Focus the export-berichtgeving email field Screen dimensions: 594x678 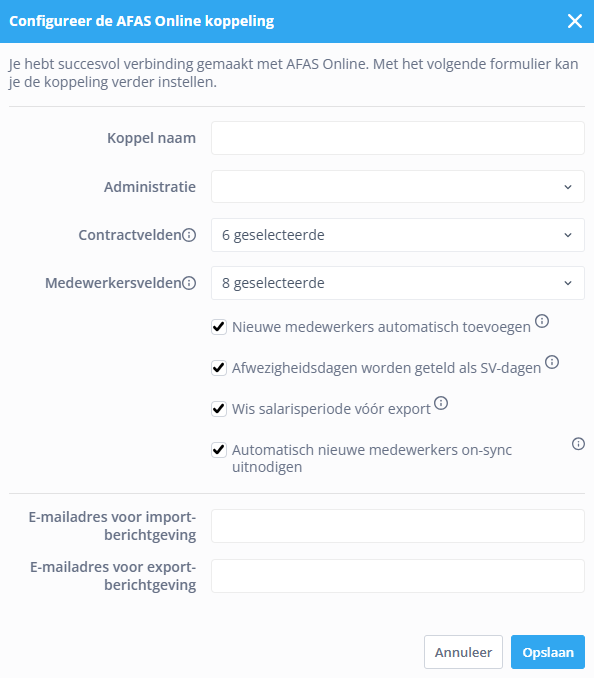[x=398, y=576]
